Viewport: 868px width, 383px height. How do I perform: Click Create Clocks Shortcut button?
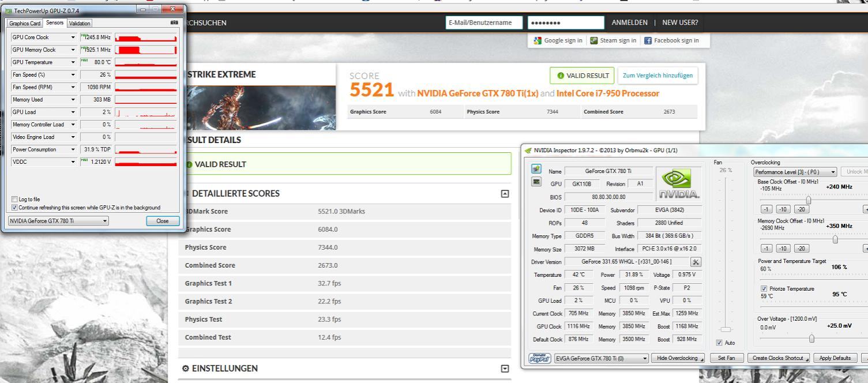779,358
